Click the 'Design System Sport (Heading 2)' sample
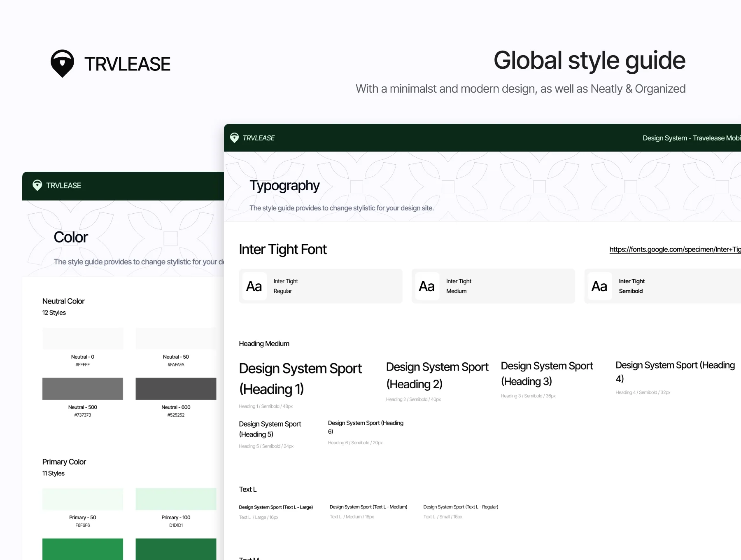 click(x=437, y=375)
